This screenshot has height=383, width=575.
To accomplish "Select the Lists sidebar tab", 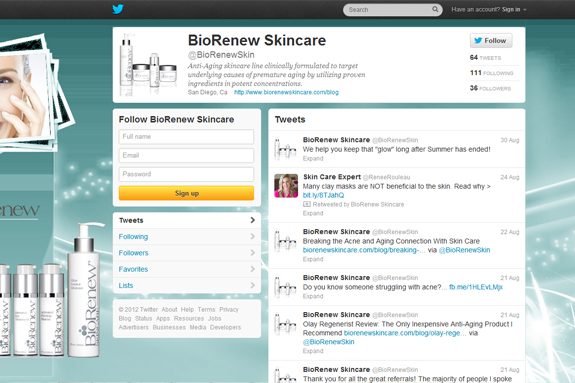I will [187, 285].
